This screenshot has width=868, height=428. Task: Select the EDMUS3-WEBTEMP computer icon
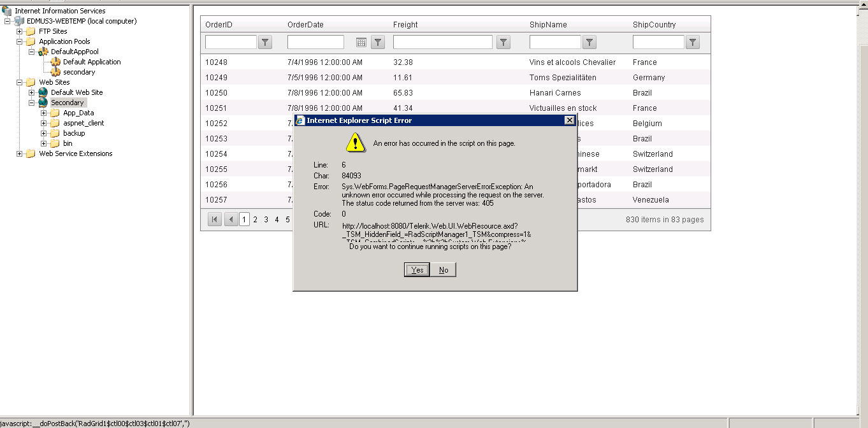coord(19,21)
